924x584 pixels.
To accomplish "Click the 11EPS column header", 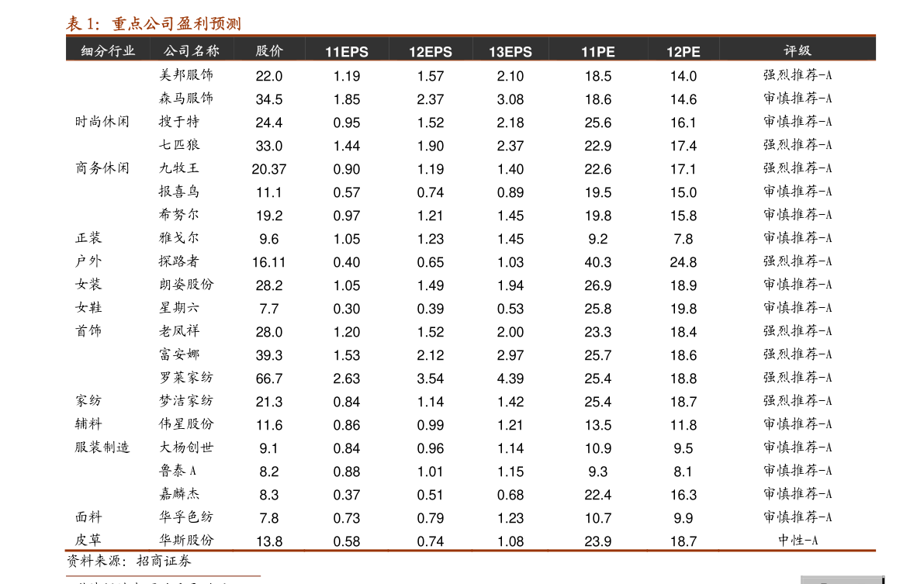I will [346, 52].
